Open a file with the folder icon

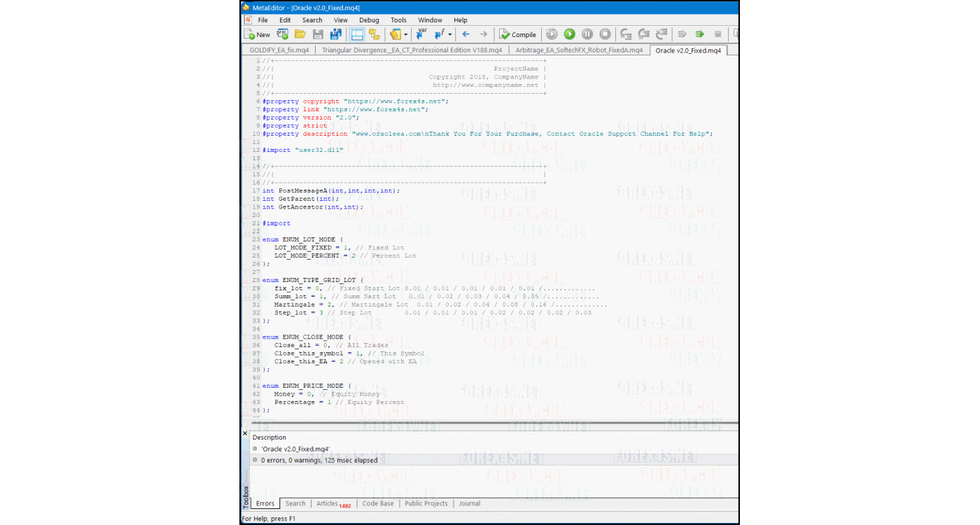tap(300, 34)
